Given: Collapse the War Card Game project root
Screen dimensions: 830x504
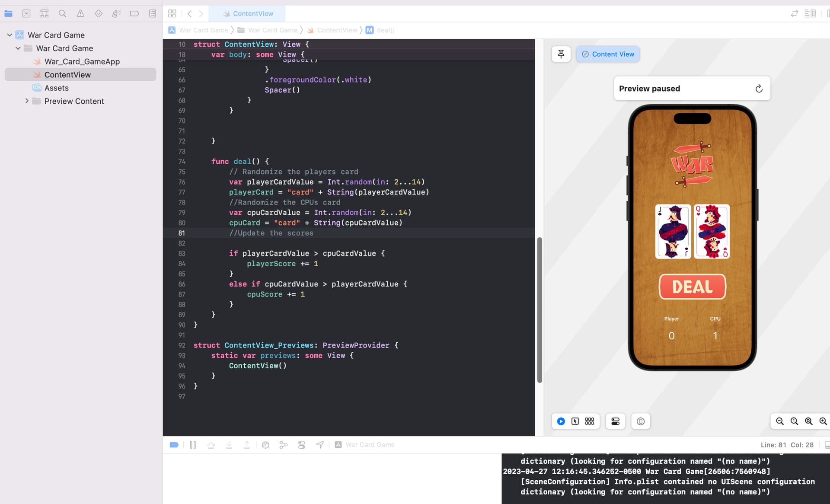Looking at the screenshot, I should point(10,35).
